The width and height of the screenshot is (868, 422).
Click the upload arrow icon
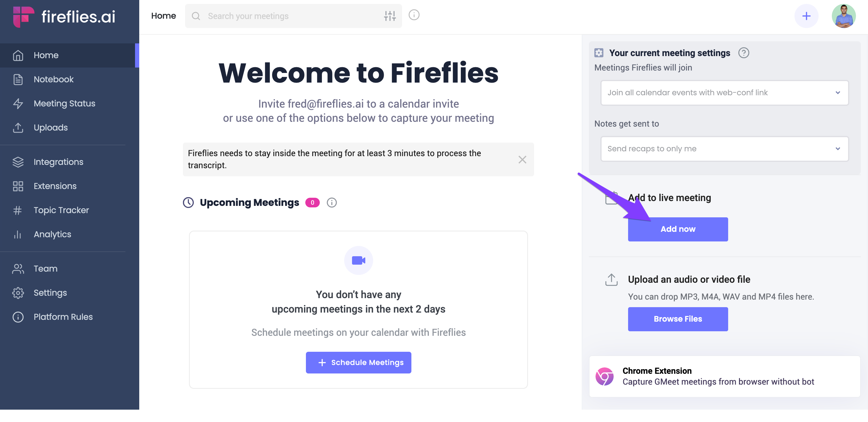coord(611,279)
